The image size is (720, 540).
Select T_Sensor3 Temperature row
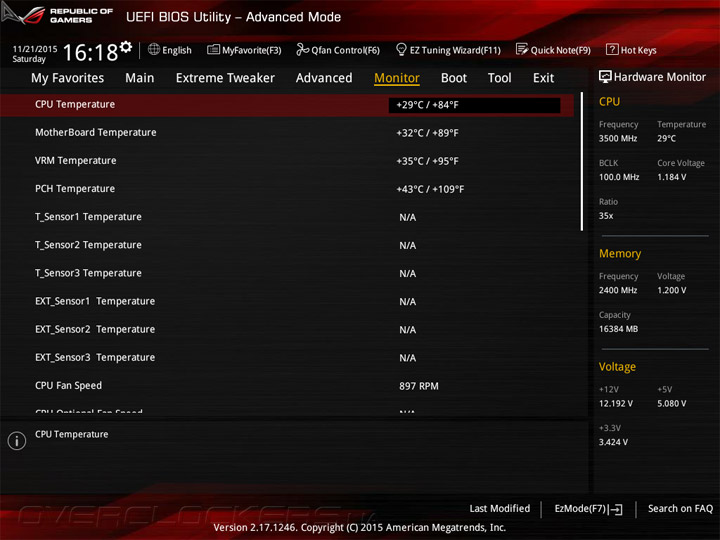287,273
